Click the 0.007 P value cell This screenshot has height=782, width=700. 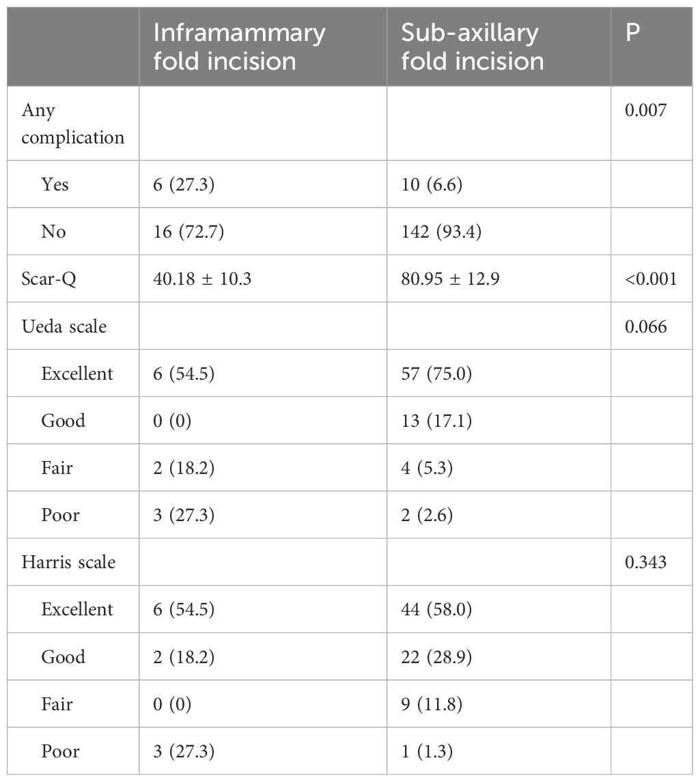645,110
